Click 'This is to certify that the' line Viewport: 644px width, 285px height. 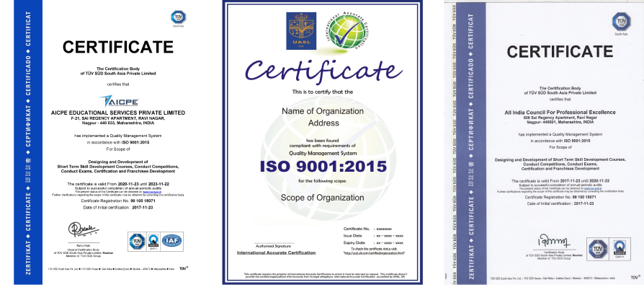pyautogui.click(x=323, y=92)
